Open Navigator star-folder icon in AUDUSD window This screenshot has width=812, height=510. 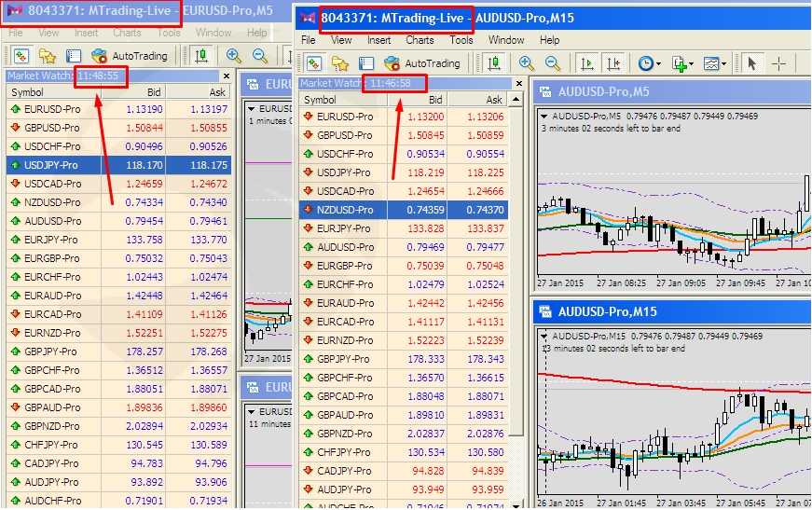pos(340,63)
